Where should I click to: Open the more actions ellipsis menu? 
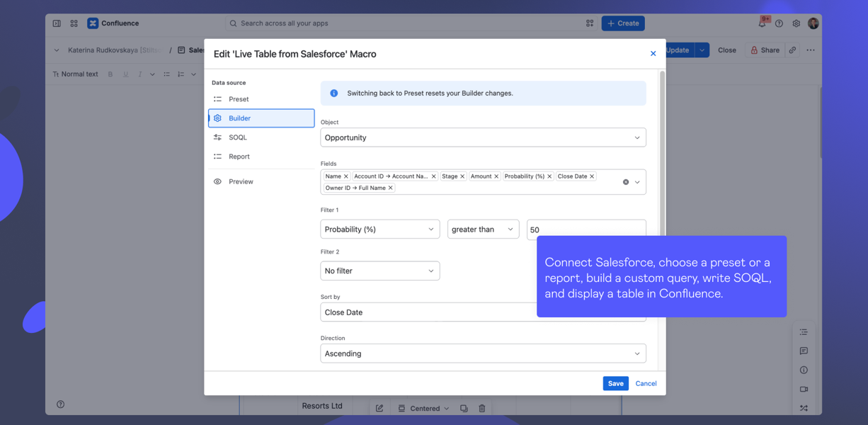pyautogui.click(x=811, y=50)
